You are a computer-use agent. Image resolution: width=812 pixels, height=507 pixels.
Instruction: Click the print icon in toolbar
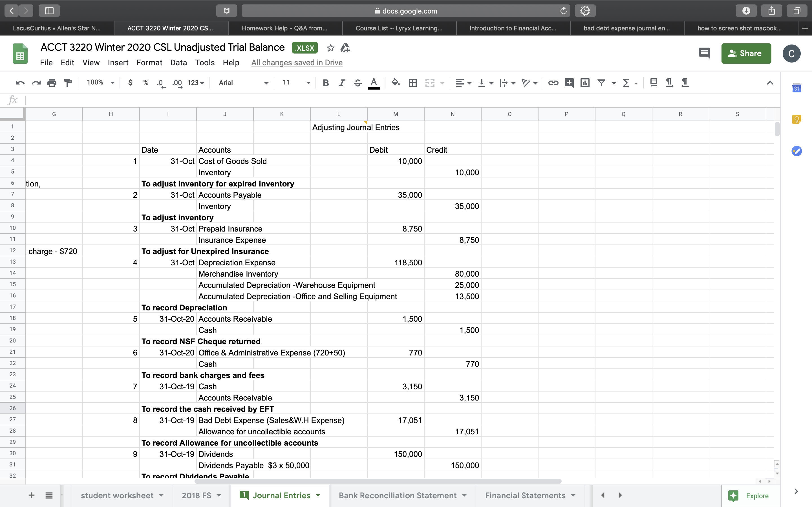point(52,83)
